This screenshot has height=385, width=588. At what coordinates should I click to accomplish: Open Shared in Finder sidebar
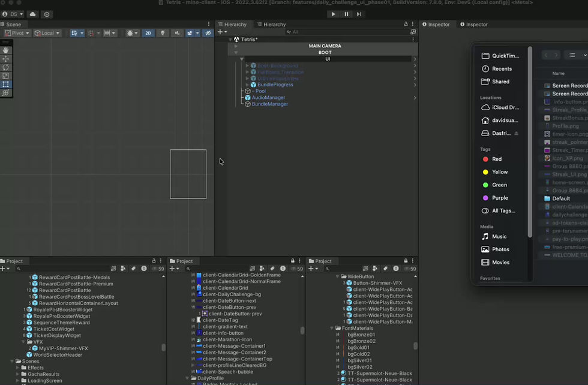pos(500,82)
